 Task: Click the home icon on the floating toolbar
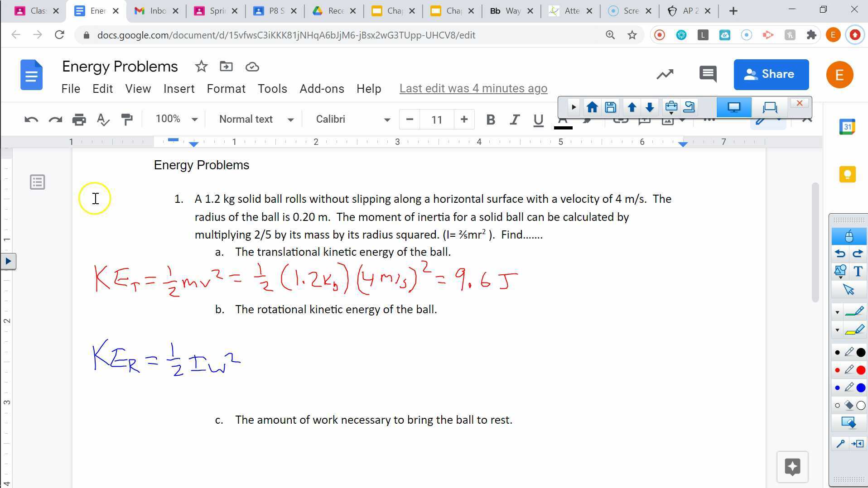[592, 107]
